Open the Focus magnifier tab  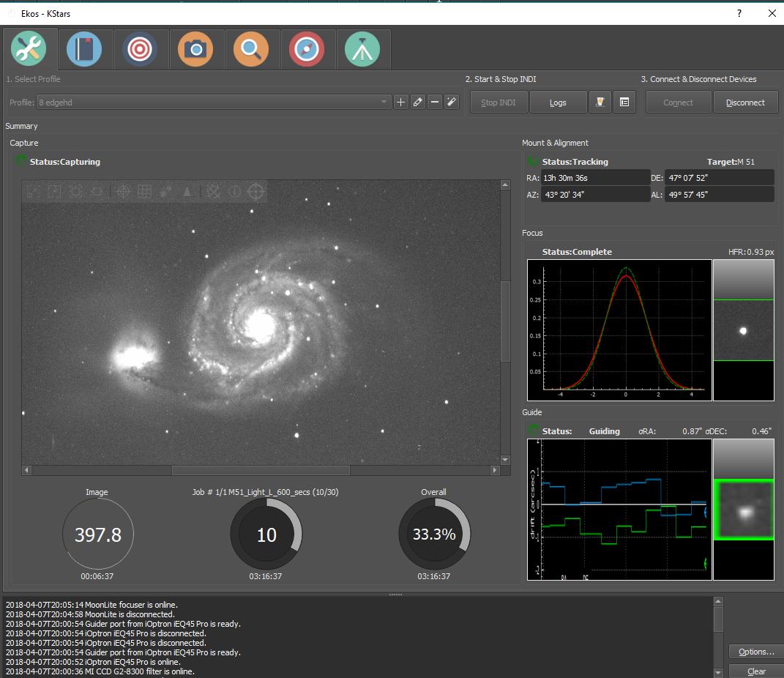click(x=251, y=49)
